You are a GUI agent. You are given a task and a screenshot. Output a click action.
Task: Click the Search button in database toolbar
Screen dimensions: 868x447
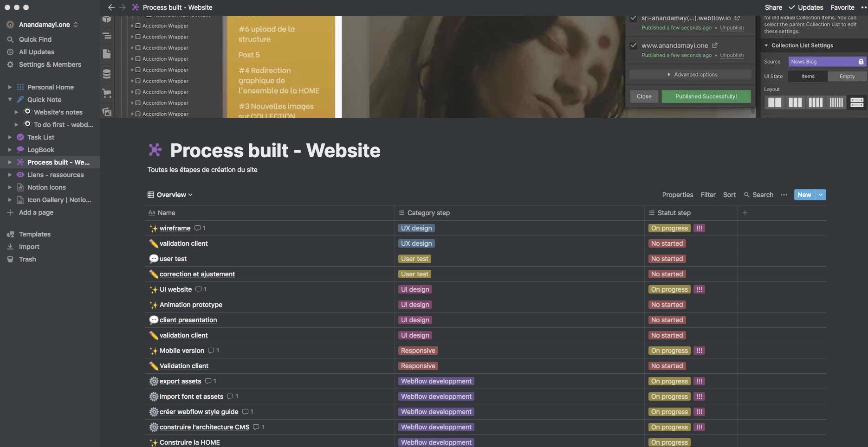(758, 195)
